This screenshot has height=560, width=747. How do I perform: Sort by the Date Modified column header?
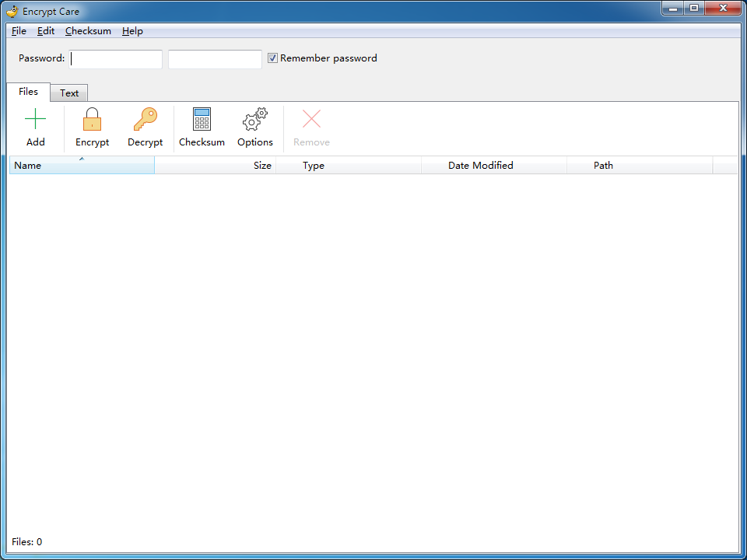pos(494,165)
